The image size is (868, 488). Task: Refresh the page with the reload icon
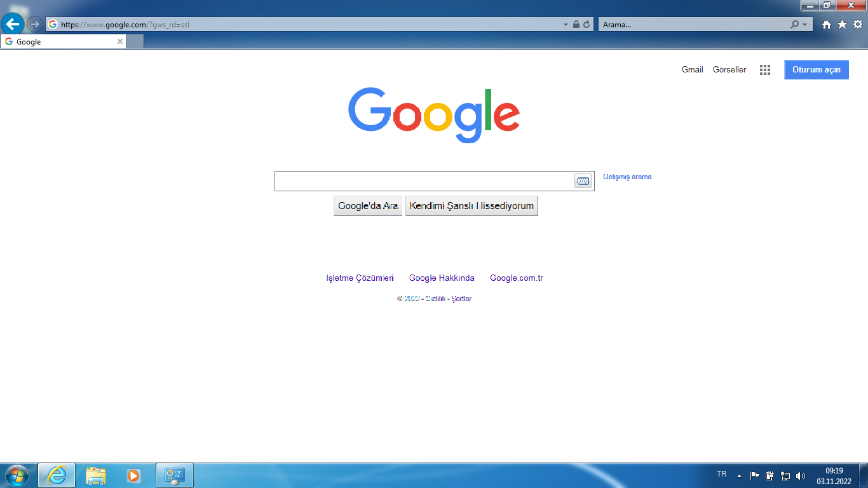point(587,25)
